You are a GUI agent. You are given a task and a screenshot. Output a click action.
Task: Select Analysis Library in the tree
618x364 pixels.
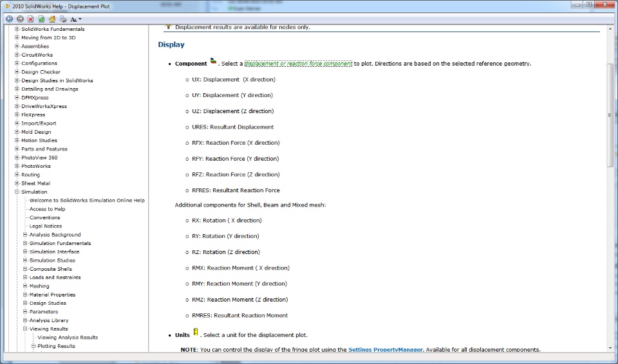pyautogui.click(x=49, y=320)
